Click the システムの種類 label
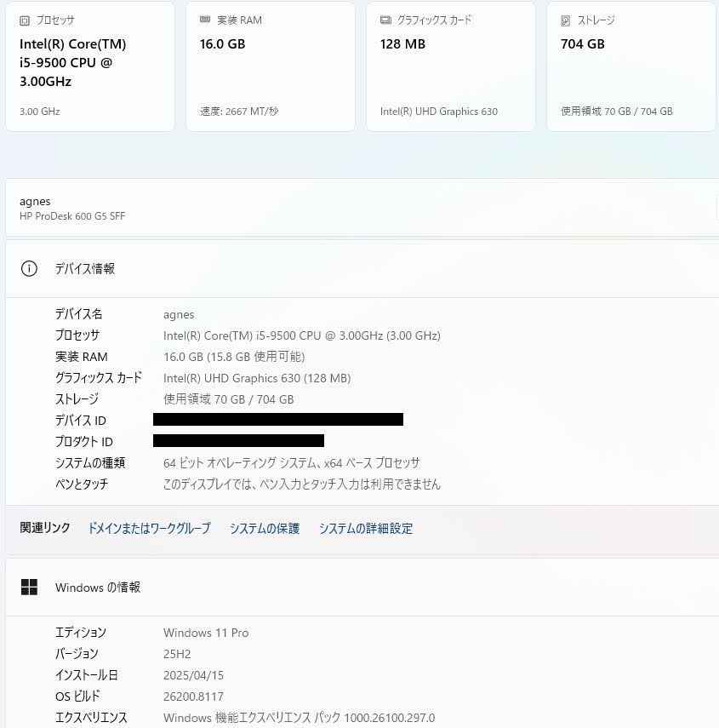719x728 pixels. (x=90, y=463)
